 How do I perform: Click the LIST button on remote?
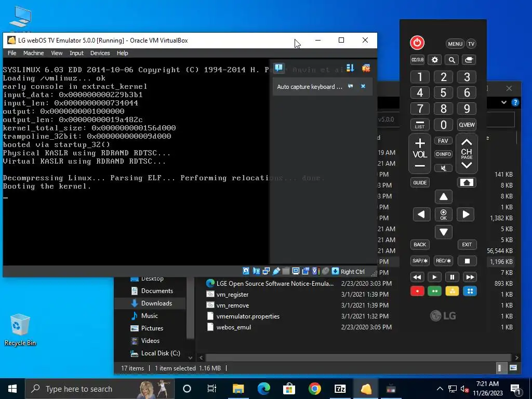point(420,125)
